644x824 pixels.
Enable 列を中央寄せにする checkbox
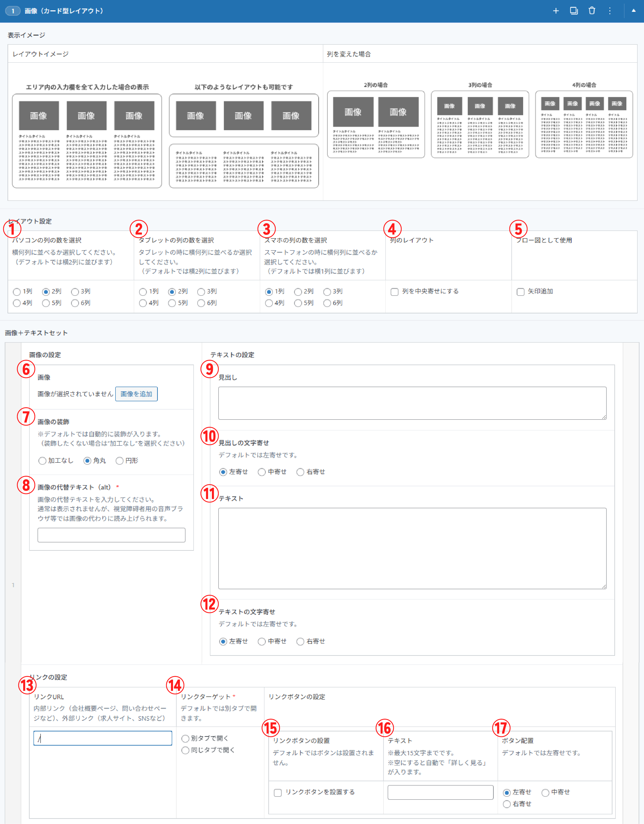pyautogui.click(x=394, y=292)
